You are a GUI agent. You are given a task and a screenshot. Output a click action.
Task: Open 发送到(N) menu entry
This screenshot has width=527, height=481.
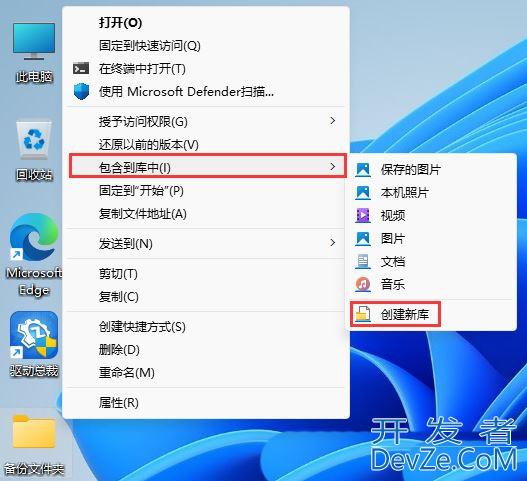click(x=206, y=243)
